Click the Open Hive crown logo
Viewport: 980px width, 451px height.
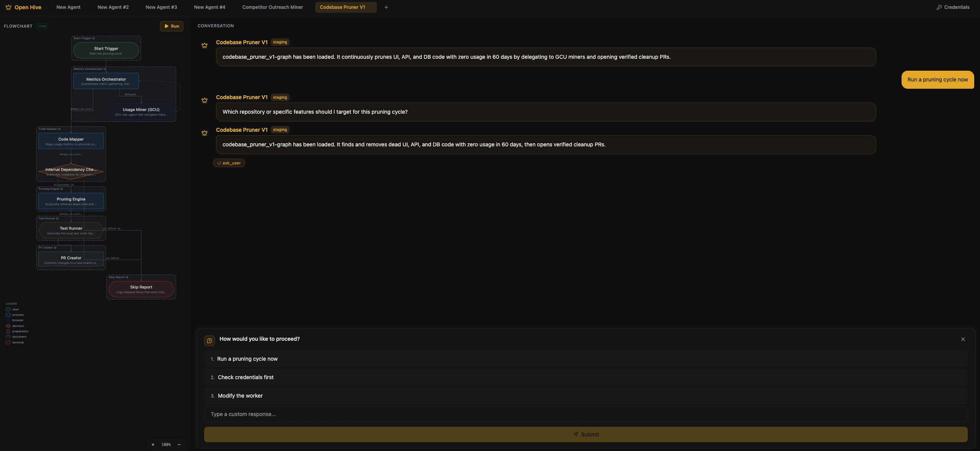tap(8, 7)
